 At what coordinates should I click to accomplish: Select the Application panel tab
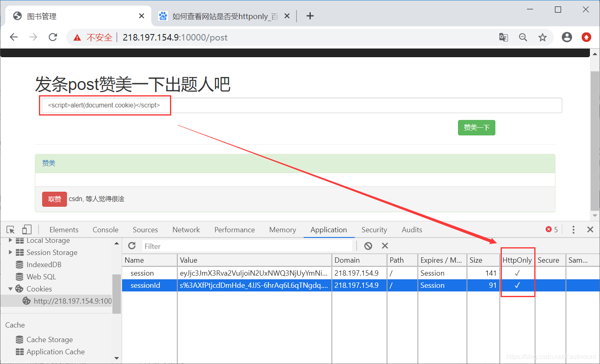329,230
